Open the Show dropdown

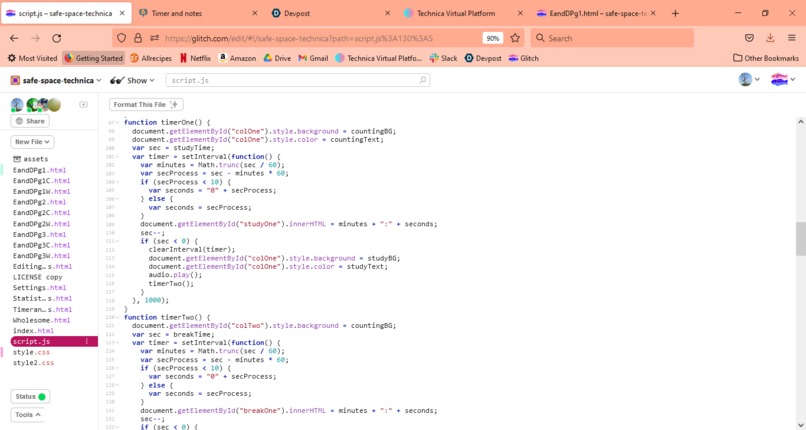[133, 80]
